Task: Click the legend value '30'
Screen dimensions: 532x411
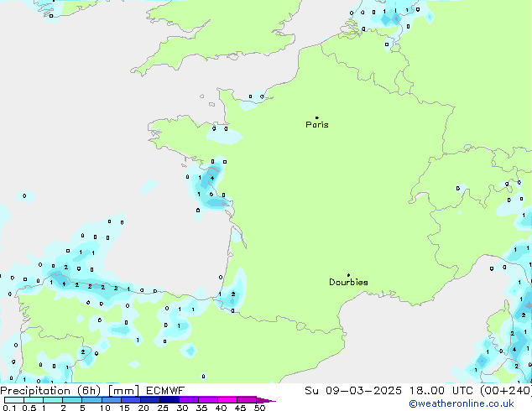Action: (183, 408)
